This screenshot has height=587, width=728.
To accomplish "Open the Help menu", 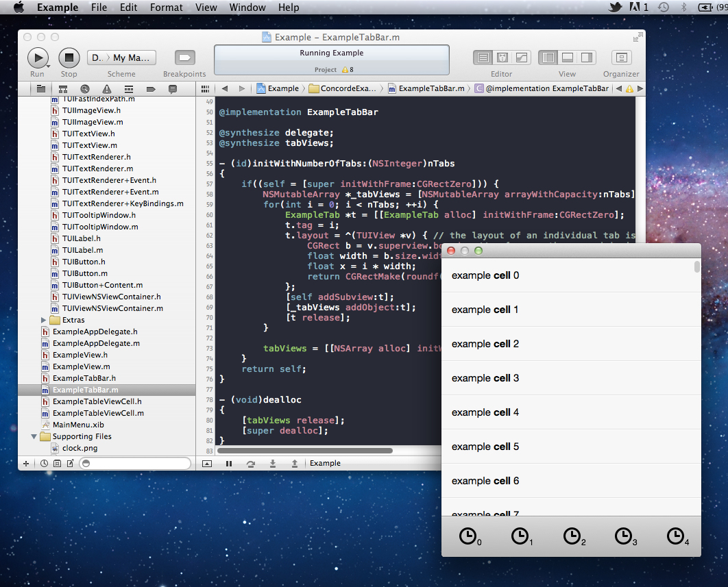I will coord(289,8).
